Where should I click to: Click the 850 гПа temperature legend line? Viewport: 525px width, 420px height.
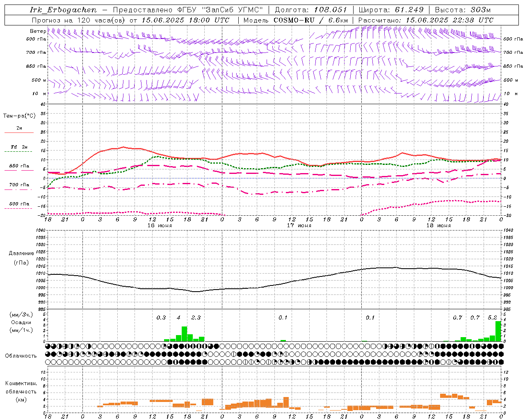coord(19,170)
